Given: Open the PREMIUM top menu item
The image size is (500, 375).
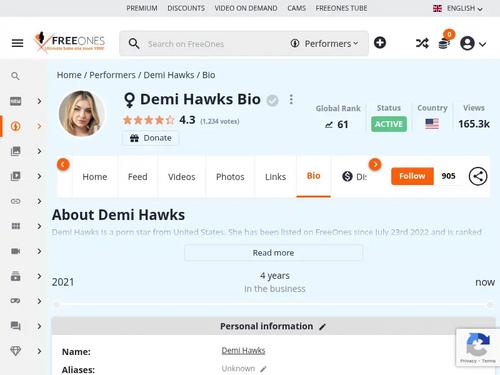Looking at the screenshot, I should pos(142,8).
